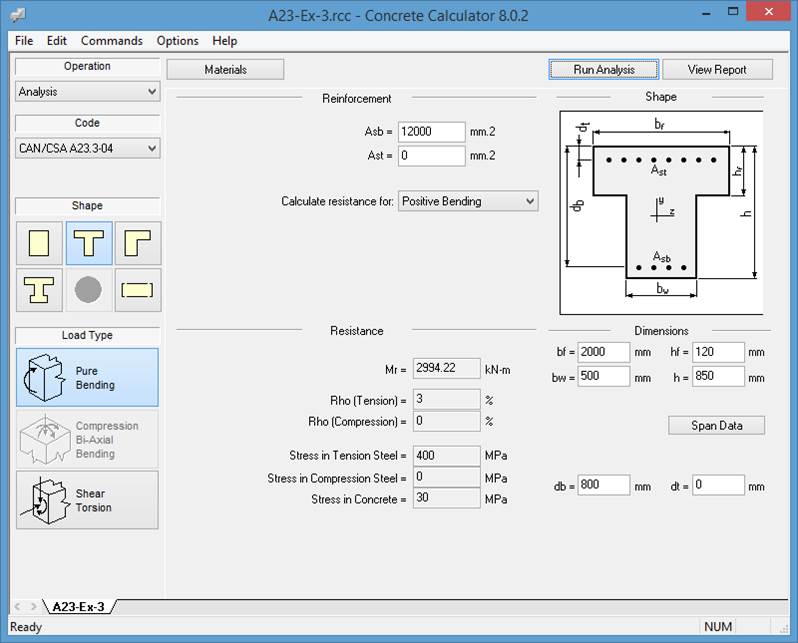
Task: Click the application icon in title bar
Action: click(18, 15)
